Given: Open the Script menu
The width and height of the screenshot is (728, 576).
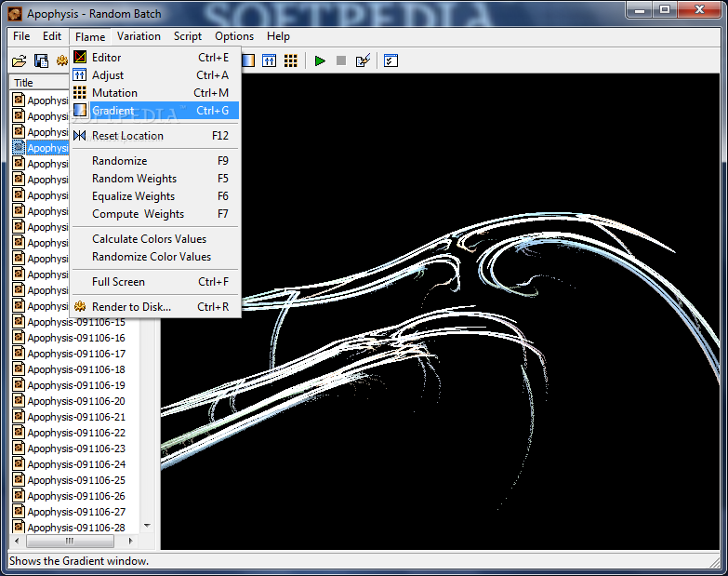Looking at the screenshot, I should (x=188, y=36).
